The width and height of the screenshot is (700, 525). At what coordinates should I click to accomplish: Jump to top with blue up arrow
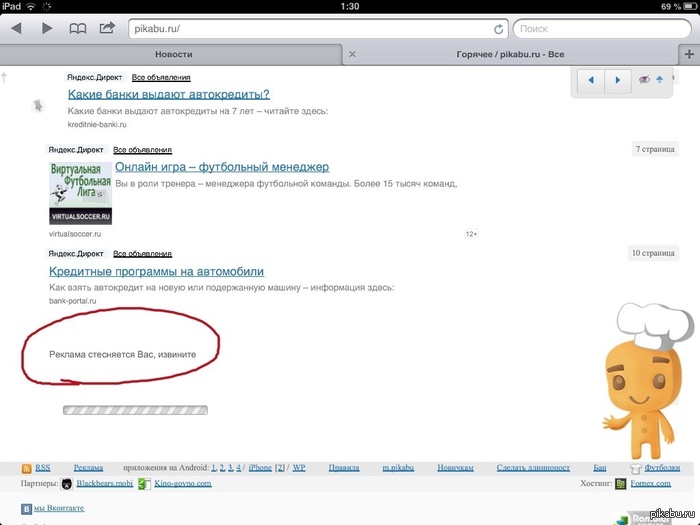(x=659, y=79)
